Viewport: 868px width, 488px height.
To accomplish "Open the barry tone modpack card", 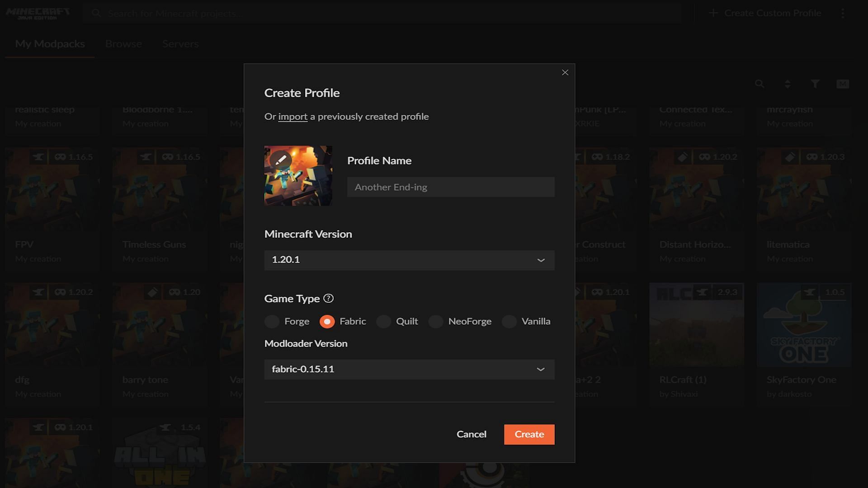I will (x=160, y=344).
